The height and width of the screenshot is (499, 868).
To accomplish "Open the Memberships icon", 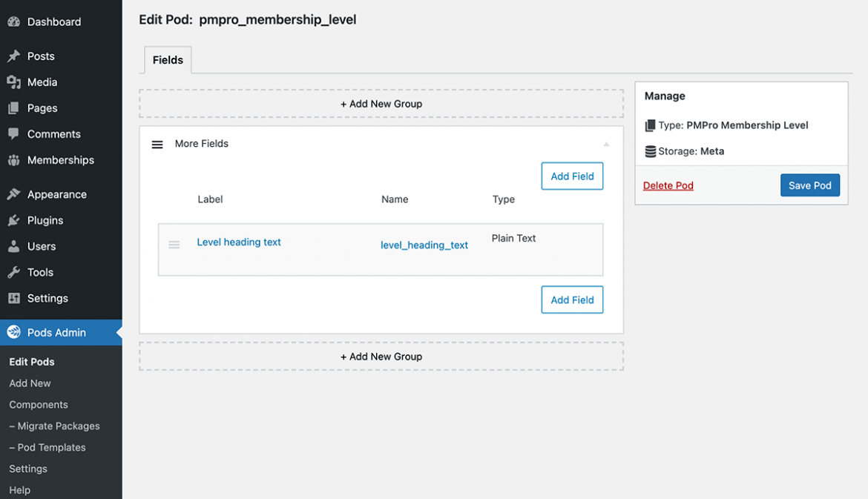I will click(13, 159).
